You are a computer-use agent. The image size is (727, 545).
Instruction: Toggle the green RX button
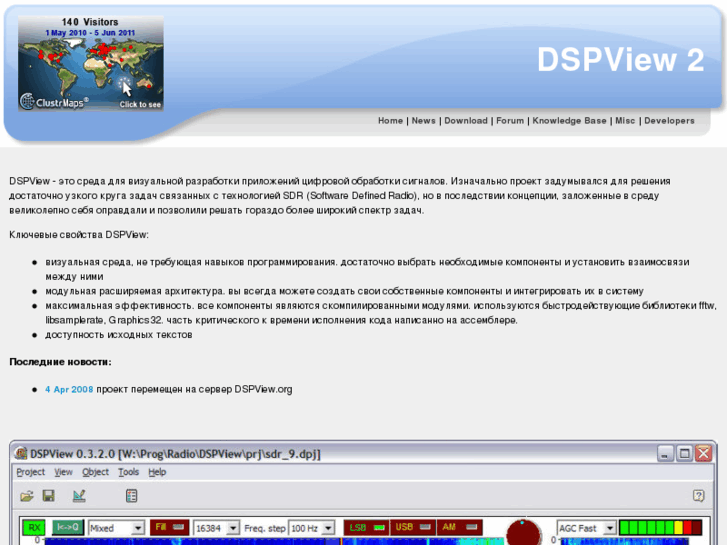coord(34,527)
